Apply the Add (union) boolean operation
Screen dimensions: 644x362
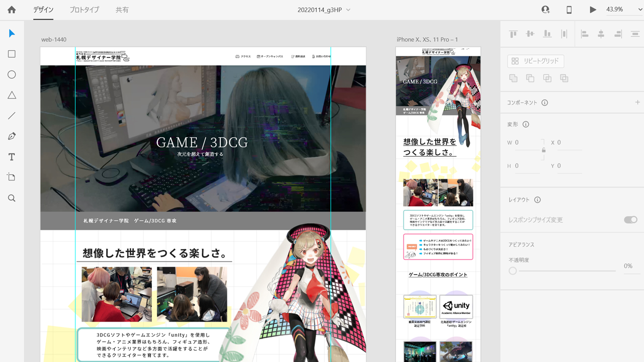[513, 78]
